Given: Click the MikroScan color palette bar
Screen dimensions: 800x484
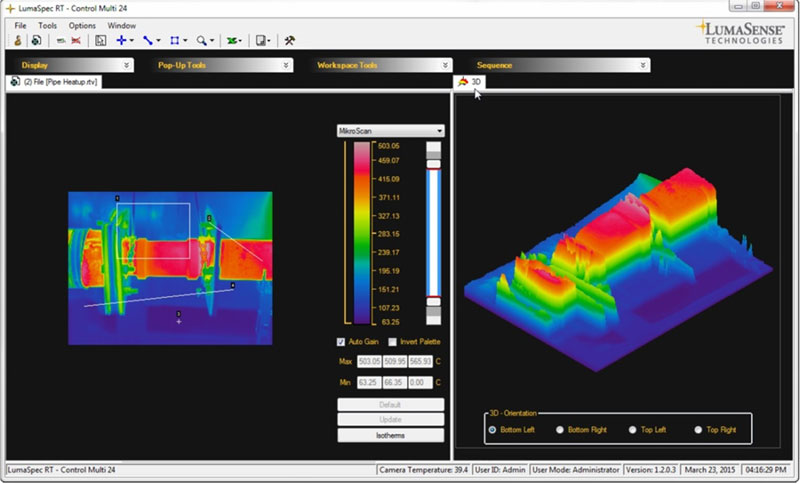Looking at the screenshot, I should [x=362, y=233].
